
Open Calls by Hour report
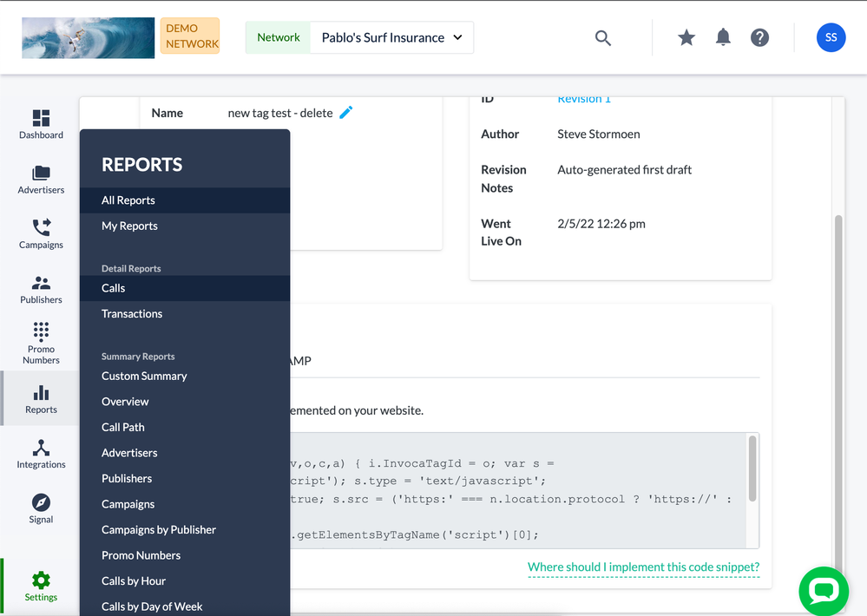[x=185, y=581]
